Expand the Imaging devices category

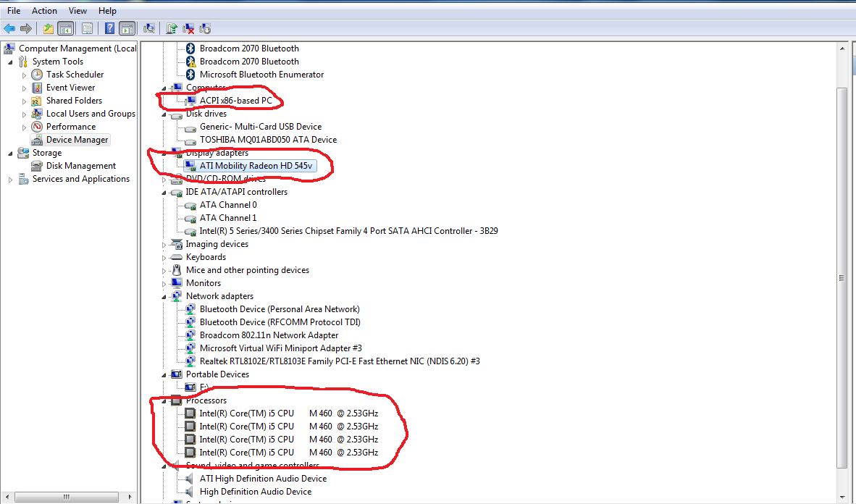point(164,245)
